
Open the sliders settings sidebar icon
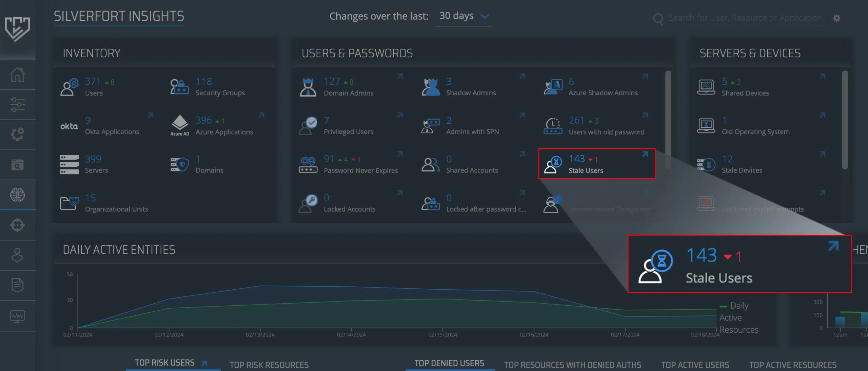pos(17,105)
